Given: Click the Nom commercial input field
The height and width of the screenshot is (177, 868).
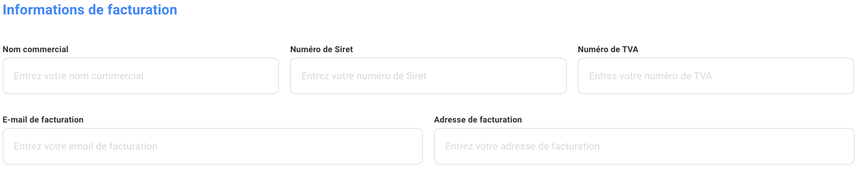Looking at the screenshot, I should click(141, 76).
